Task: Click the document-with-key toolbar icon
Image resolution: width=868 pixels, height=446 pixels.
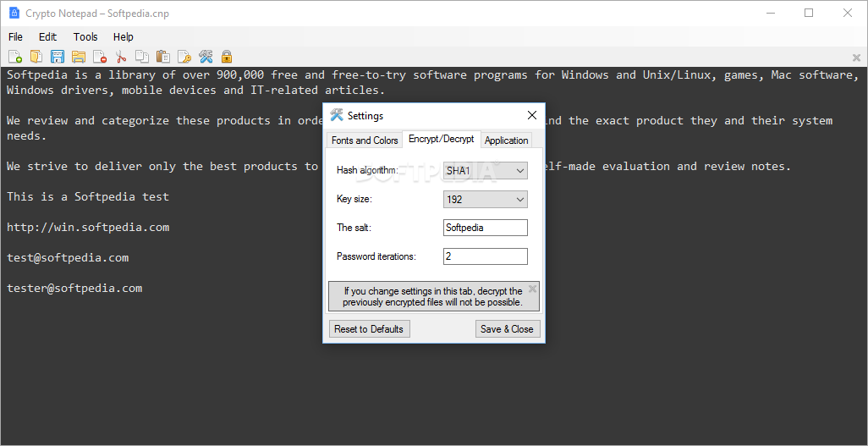Action: [x=184, y=57]
